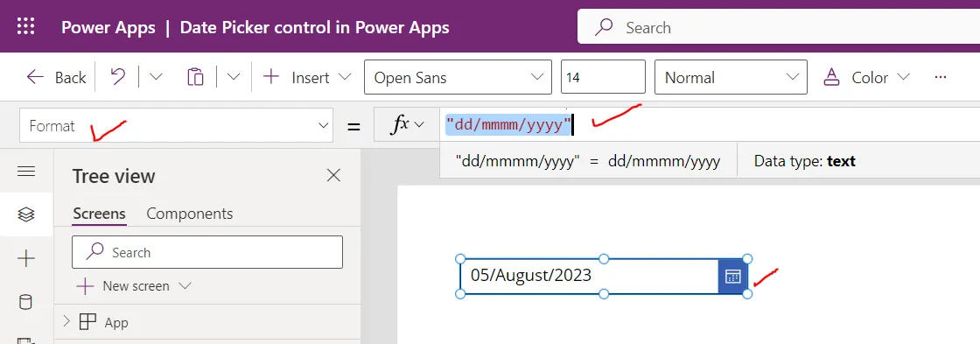Viewport: 980px width, 344px height.
Task: Click New screen button
Action: pyautogui.click(x=134, y=286)
